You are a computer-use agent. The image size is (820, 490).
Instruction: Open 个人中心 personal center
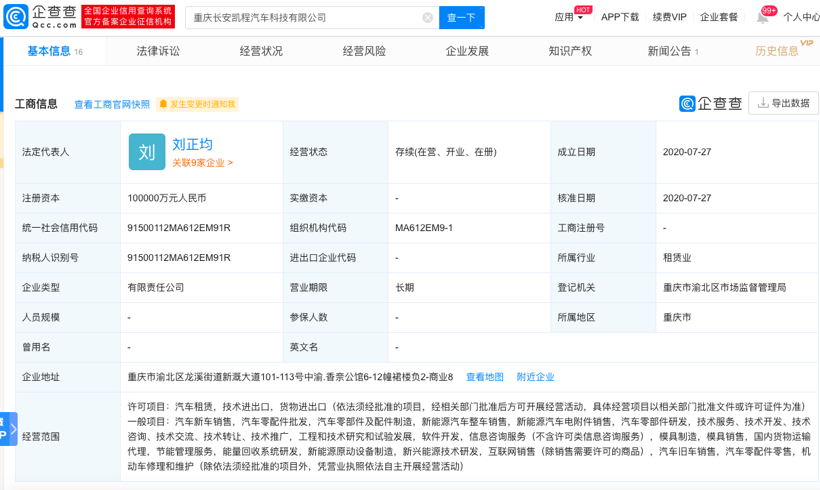(800, 17)
